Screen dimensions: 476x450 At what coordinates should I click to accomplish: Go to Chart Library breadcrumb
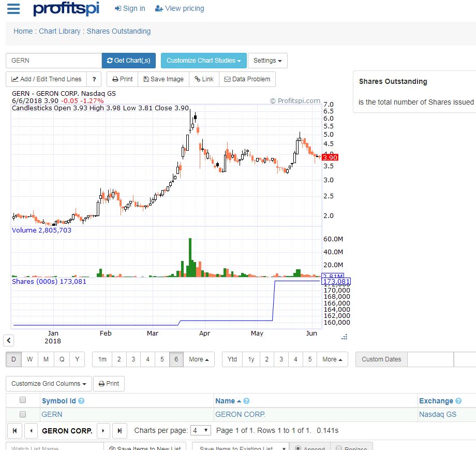click(x=59, y=31)
